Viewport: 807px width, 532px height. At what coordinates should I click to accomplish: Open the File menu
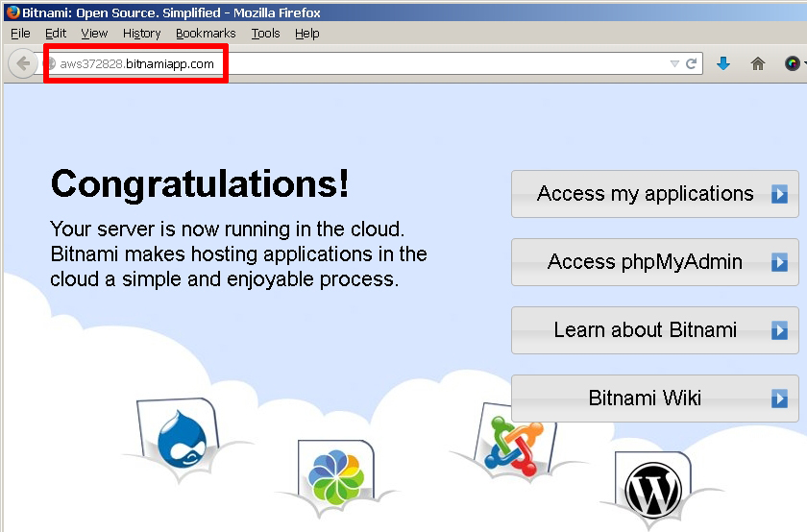coord(20,34)
